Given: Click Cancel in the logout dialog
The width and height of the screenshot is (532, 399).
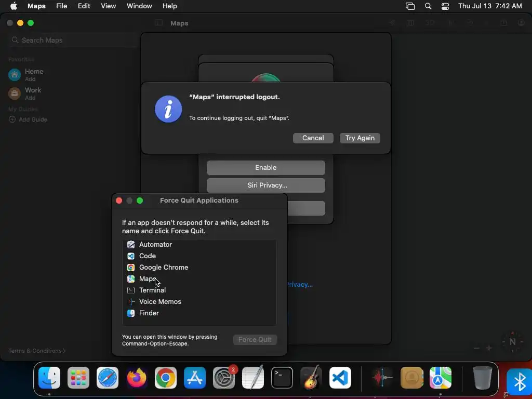Looking at the screenshot, I should (313, 138).
